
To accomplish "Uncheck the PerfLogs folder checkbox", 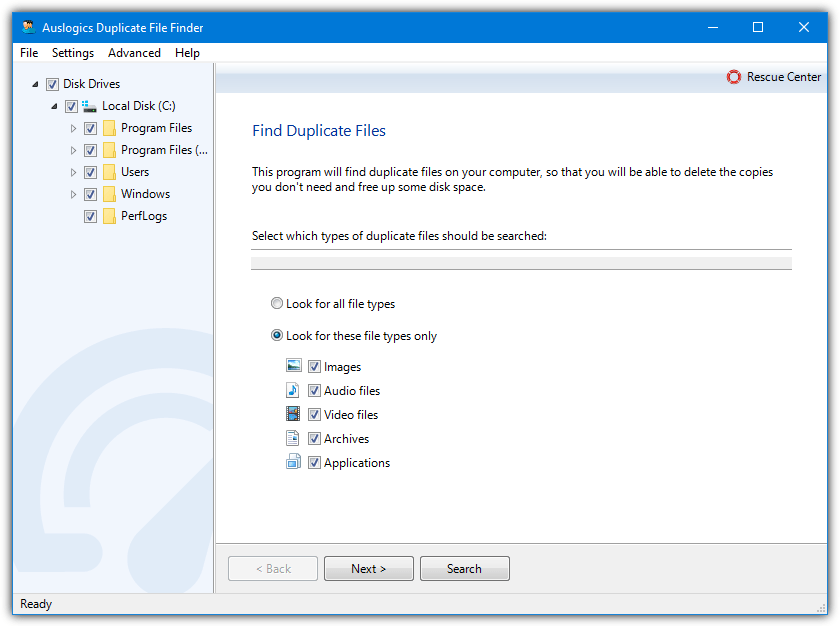I will [x=91, y=216].
